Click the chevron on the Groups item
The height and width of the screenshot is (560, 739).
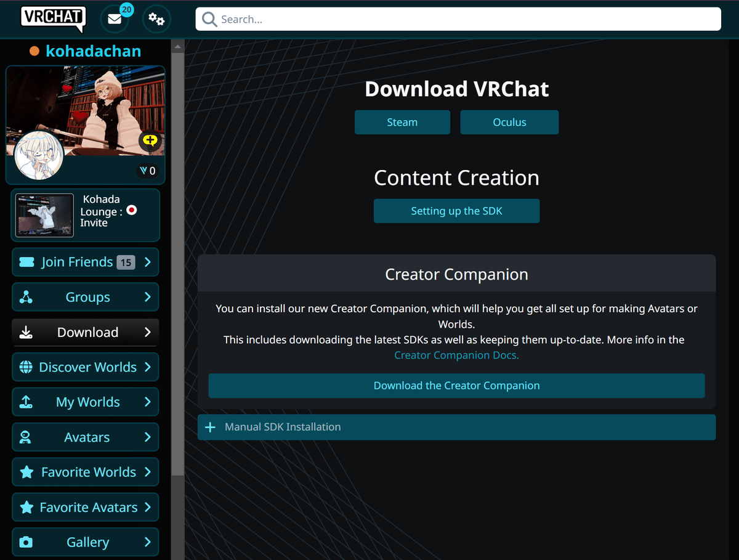(147, 297)
